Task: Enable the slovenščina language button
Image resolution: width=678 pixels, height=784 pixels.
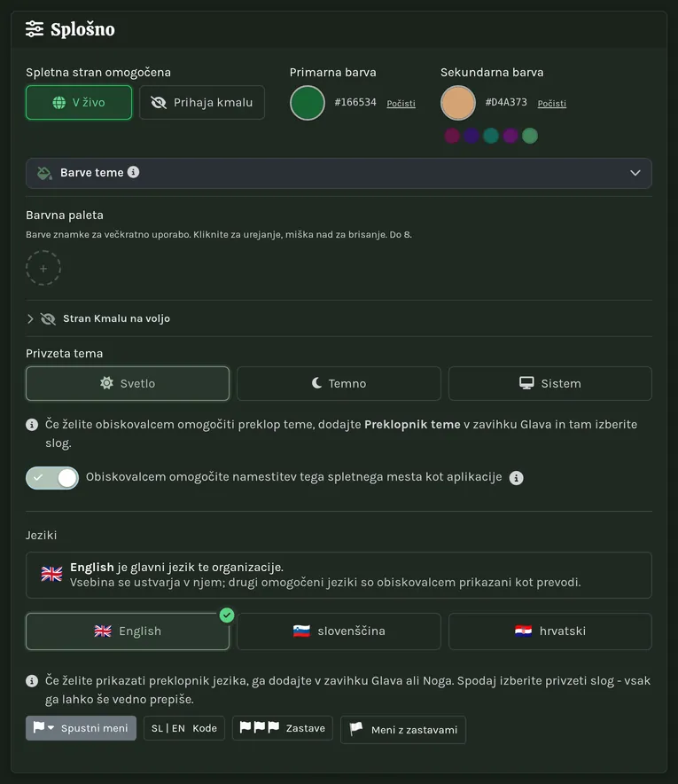Action: (339, 631)
